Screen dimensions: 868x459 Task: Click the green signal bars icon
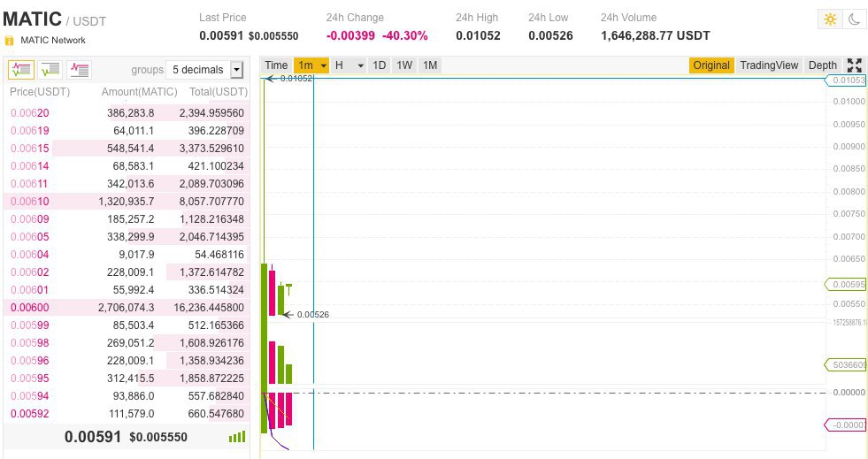click(x=237, y=437)
